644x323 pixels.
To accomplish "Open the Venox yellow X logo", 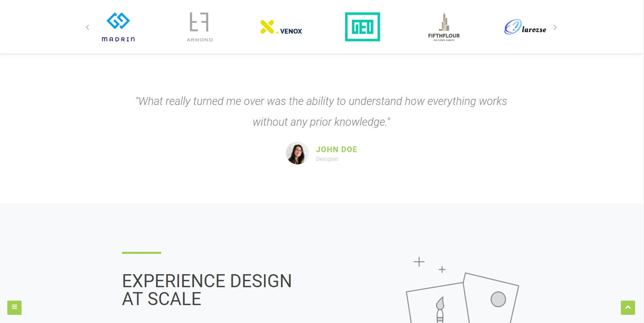I will 281,27.
